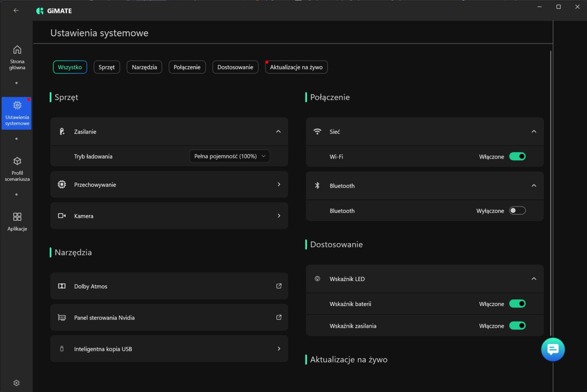Viewport: 587px width, 392px height.
Task: Turn off the Wi-Fi switch
Action: pos(517,156)
